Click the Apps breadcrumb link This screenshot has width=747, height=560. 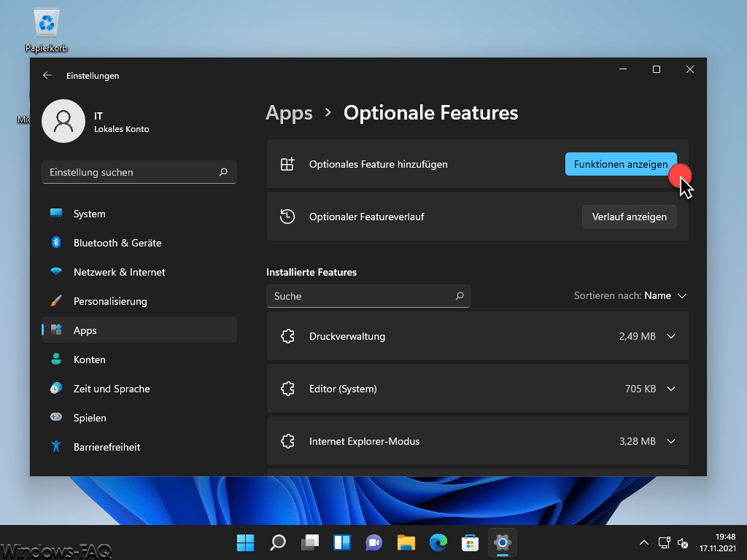289,113
